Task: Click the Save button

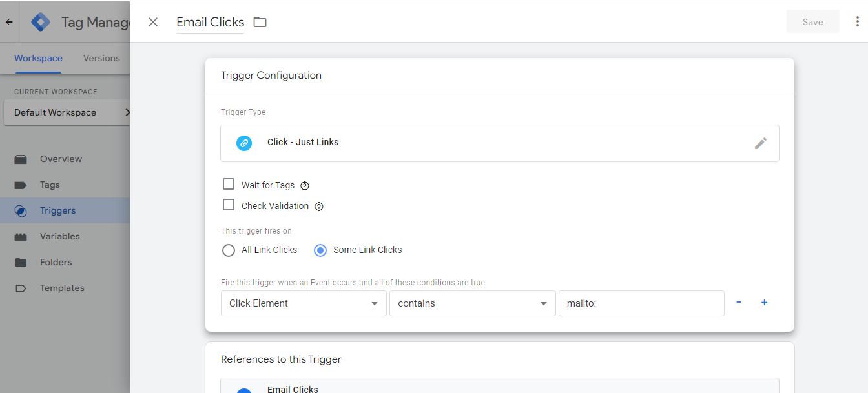Action: point(812,22)
